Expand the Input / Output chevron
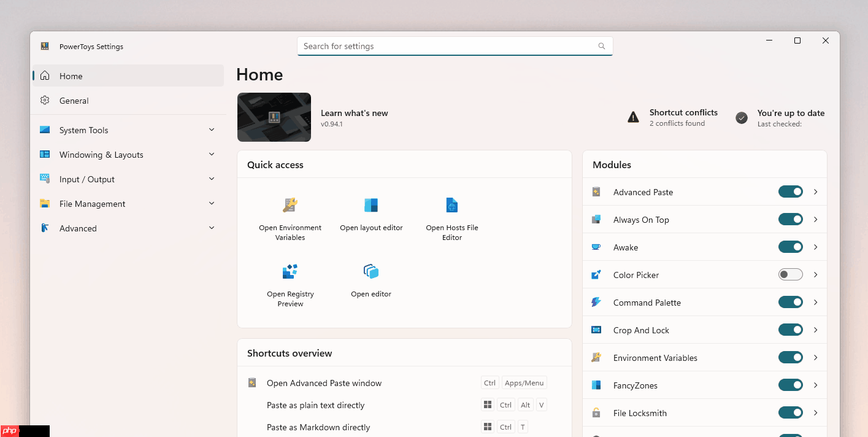 [212, 179]
